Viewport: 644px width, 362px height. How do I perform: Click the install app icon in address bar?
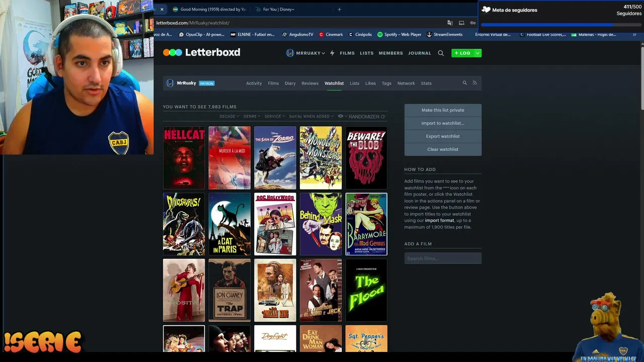[x=461, y=23]
